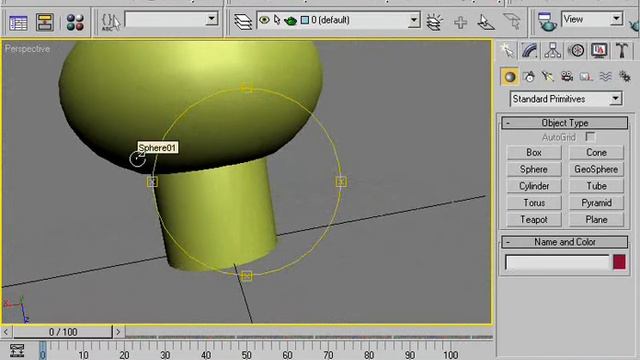Click Set Current Layer to Selection icon
The width and height of the screenshot is (640, 360).
[x=512, y=22]
